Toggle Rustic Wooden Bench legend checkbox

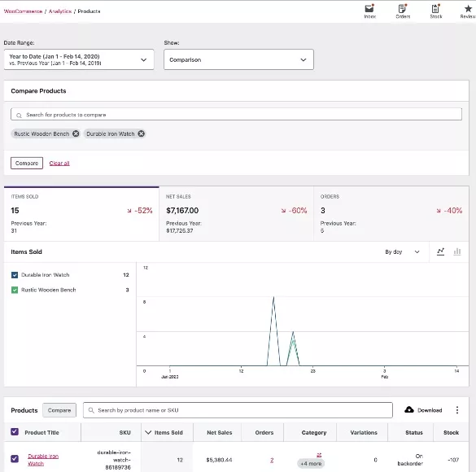[15, 290]
